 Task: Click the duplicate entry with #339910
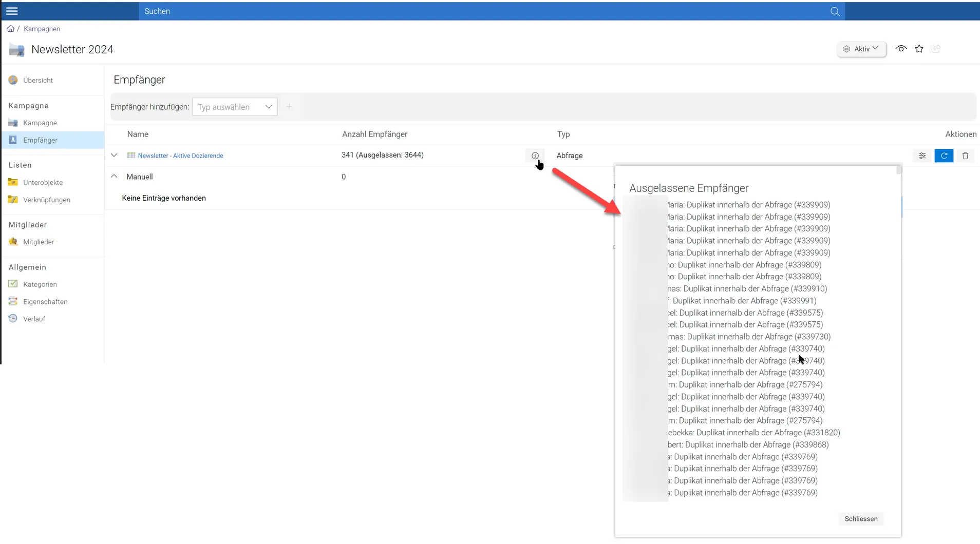tap(747, 289)
